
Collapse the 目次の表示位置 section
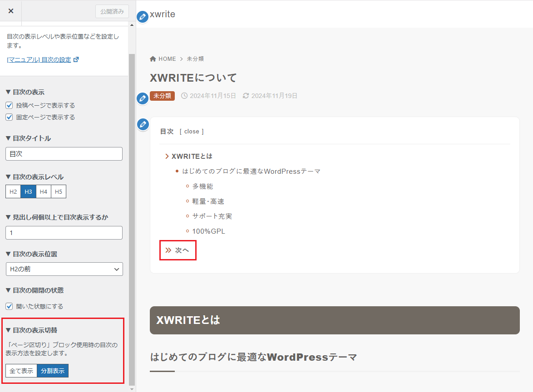[32, 254]
